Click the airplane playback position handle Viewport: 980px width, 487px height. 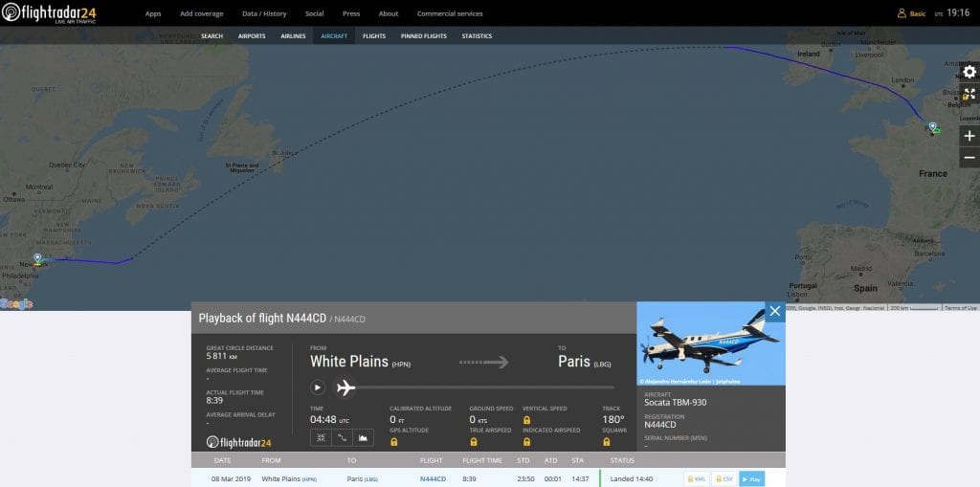345,387
